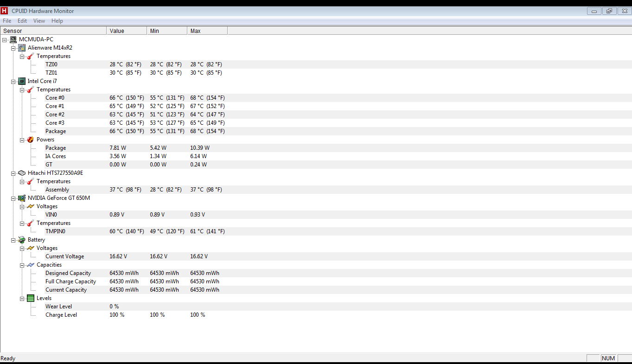The width and height of the screenshot is (632, 364).
Task: Click the 0.93 V max VIN0 value
Action: 198,215
